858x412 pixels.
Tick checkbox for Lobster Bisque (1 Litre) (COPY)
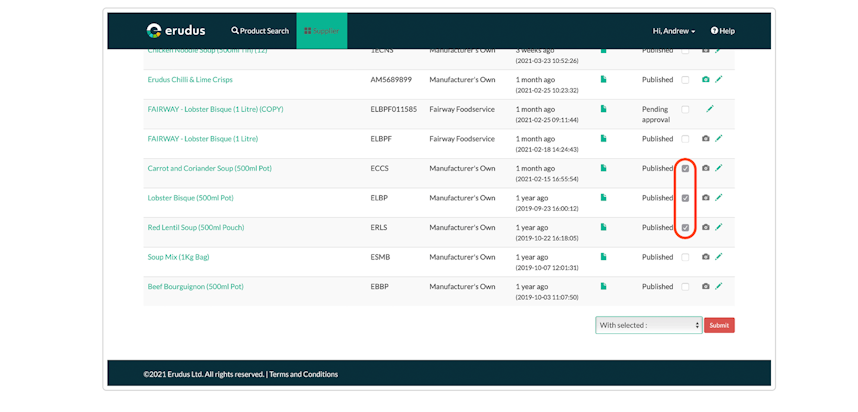pyautogui.click(x=685, y=109)
